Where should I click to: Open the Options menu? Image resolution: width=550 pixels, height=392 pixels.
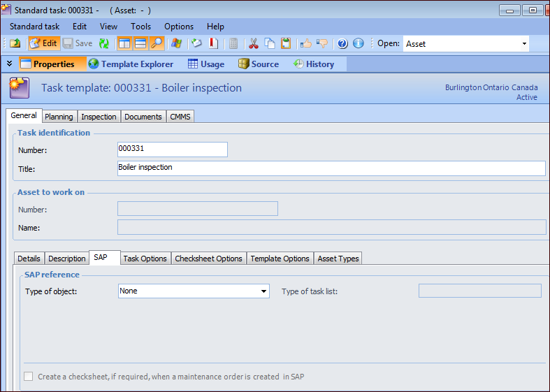179,27
